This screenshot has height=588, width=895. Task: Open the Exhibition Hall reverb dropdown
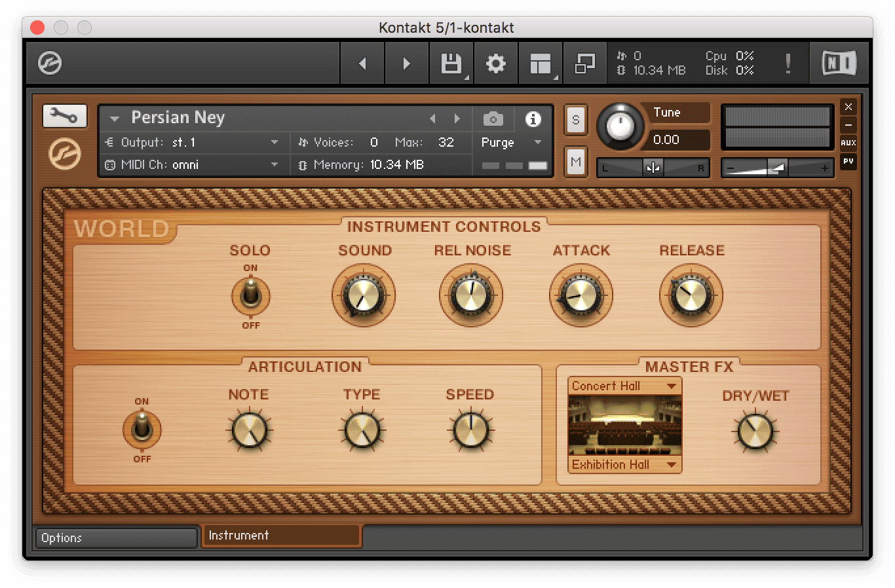(x=624, y=464)
